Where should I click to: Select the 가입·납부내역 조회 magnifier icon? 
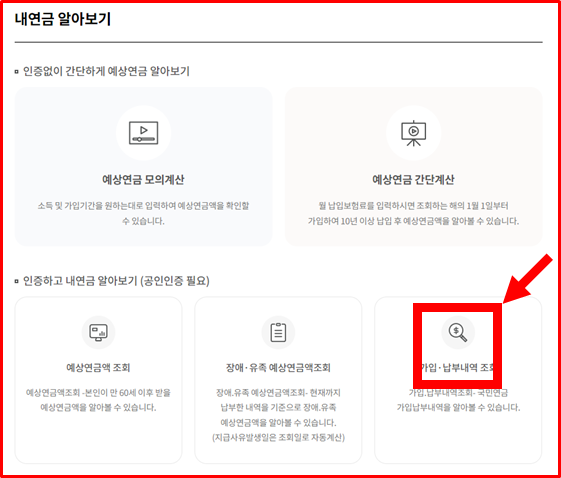458,332
